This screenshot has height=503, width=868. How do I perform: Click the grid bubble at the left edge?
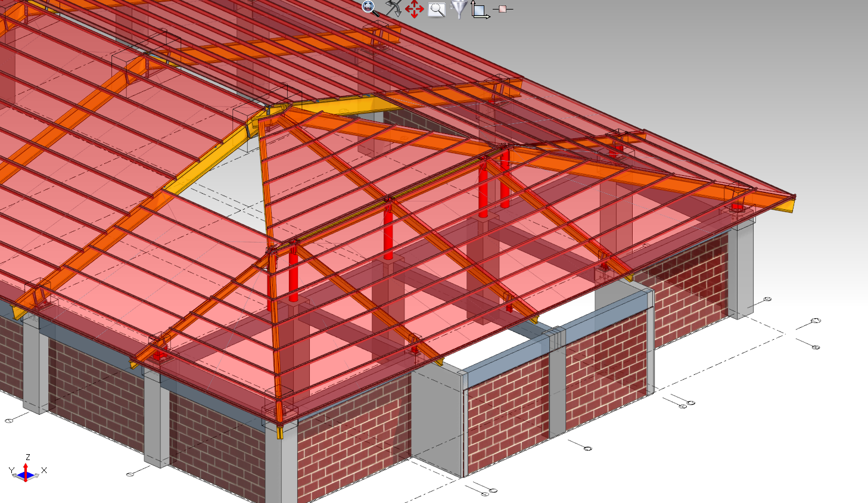(x=9, y=421)
